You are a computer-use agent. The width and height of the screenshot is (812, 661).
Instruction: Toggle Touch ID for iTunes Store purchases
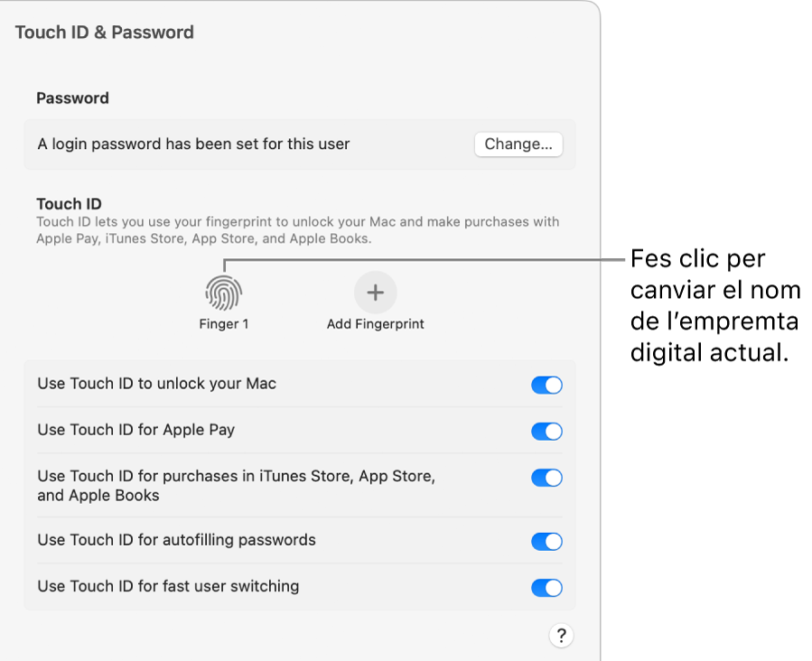tap(546, 478)
